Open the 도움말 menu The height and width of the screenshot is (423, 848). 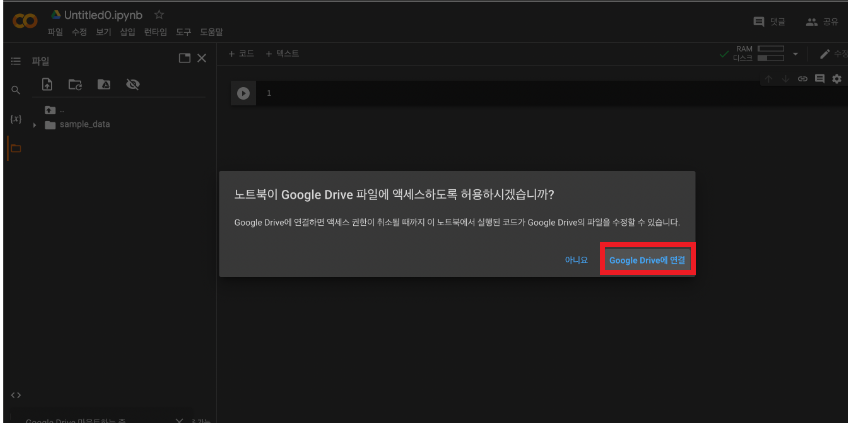[x=211, y=32]
